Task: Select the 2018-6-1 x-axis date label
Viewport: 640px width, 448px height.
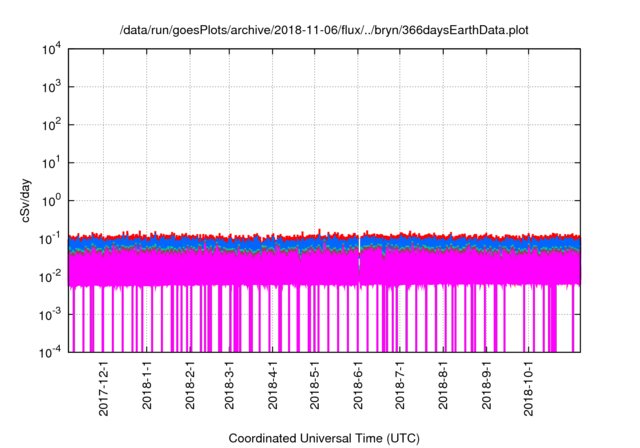Action: pos(358,385)
